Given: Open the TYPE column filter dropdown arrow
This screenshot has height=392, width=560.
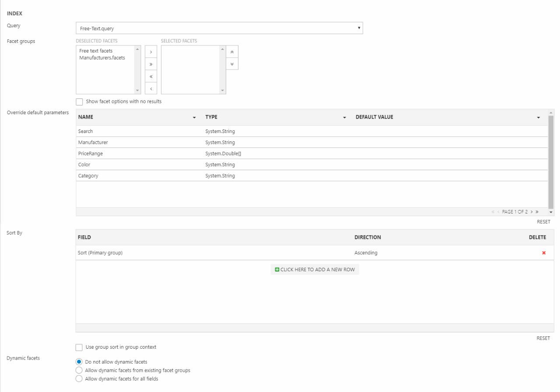Looking at the screenshot, I should [x=344, y=118].
